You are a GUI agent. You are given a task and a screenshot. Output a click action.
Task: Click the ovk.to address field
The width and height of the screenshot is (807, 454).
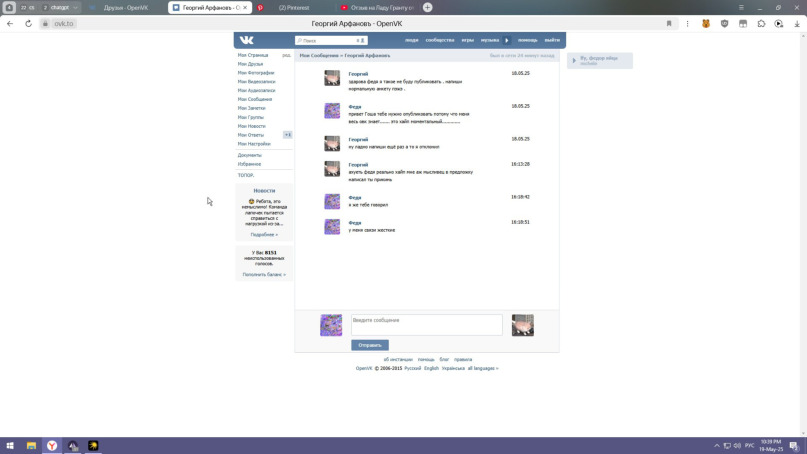coord(64,24)
